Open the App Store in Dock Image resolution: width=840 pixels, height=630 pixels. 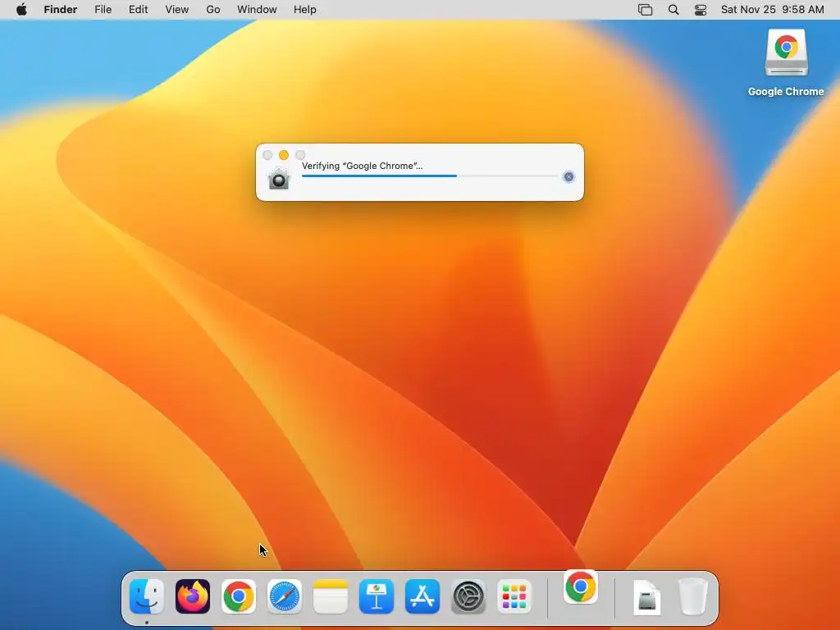[422, 596]
